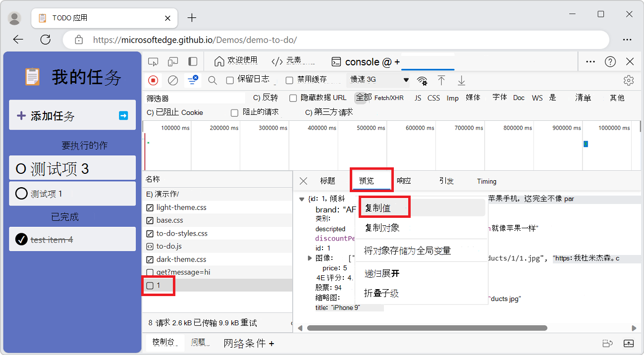
Task: Click the 添加任务 button
Action: (x=72, y=115)
